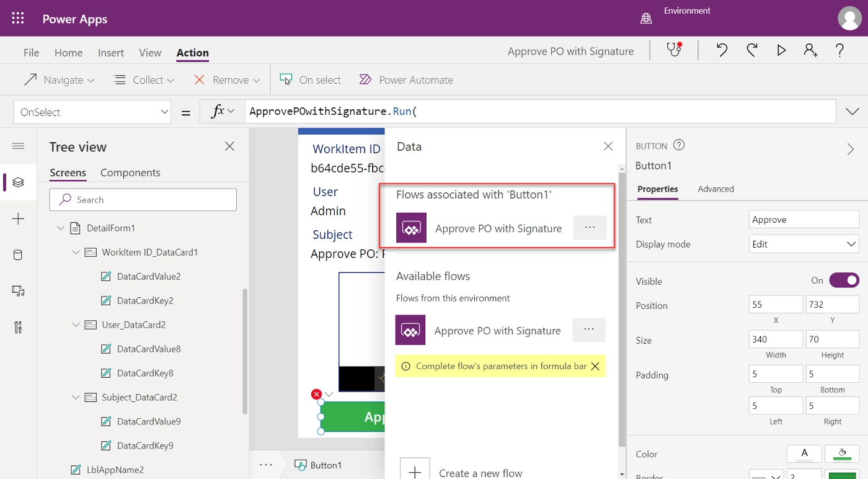Close the Tree view panel
Image resolution: width=868 pixels, height=479 pixels.
229,146
